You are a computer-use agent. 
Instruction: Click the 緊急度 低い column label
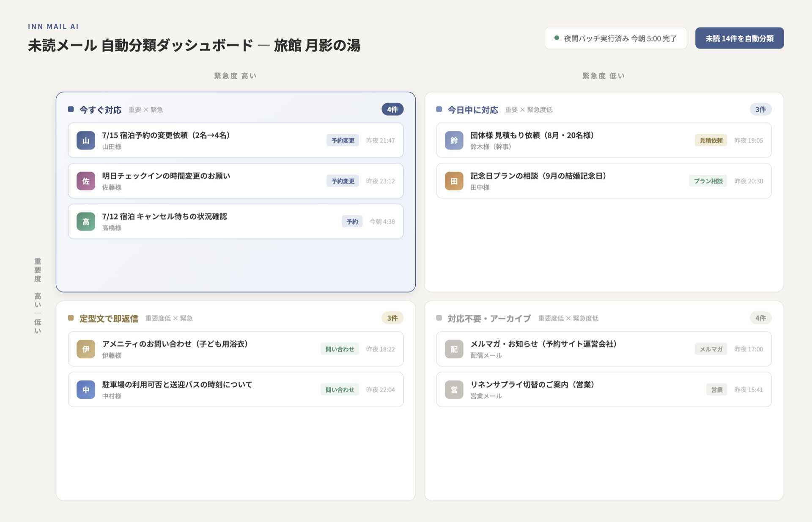point(604,76)
